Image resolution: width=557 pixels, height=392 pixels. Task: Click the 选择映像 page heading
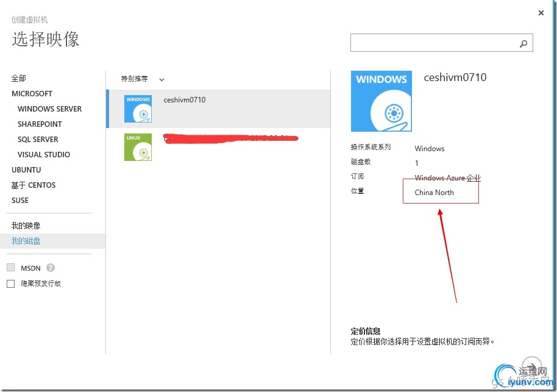pyautogui.click(x=46, y=39)
